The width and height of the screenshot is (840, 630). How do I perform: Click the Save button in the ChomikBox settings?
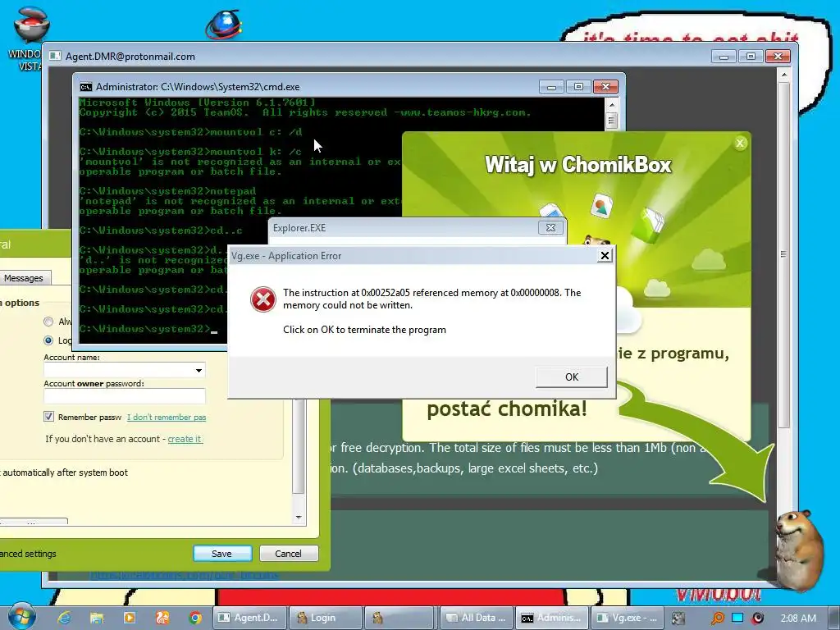coord(222,554)
